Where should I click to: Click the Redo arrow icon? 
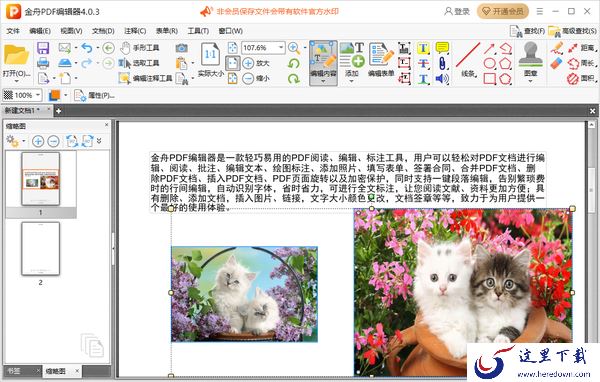87,63
